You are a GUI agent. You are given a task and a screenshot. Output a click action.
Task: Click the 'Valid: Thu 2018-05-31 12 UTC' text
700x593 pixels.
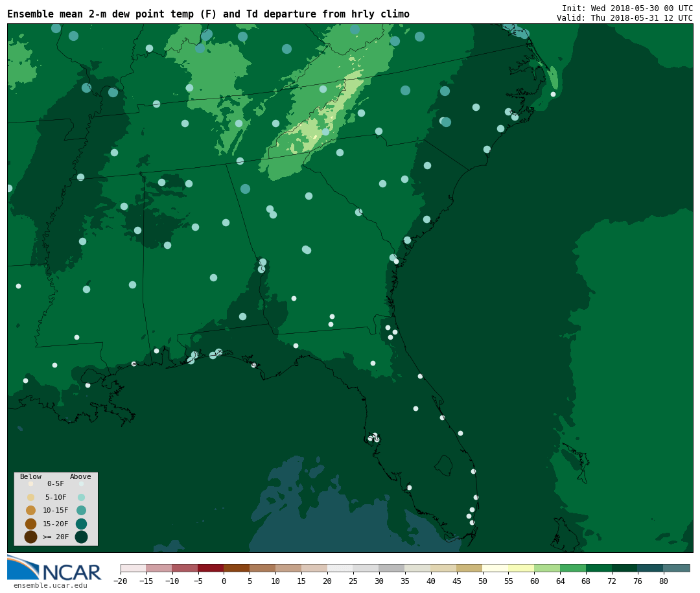point(625,18)
